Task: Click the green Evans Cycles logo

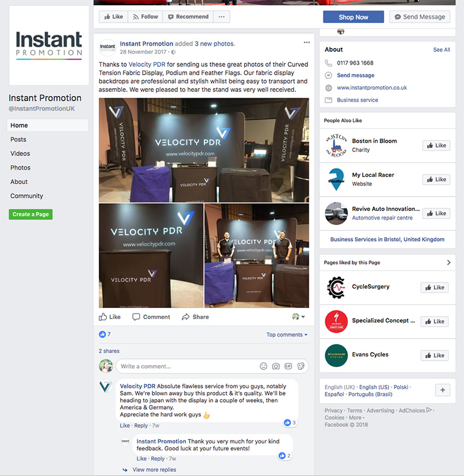Action: tap(336, 355)
